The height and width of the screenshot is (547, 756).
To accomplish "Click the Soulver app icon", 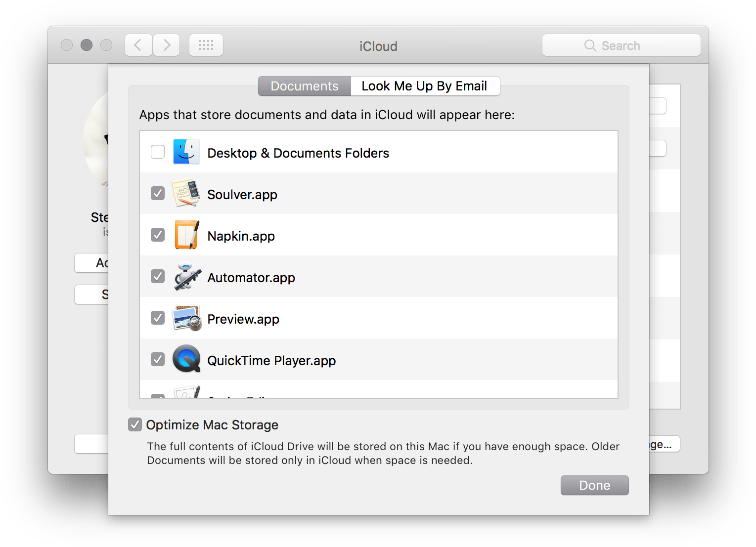I will [186, 193].
